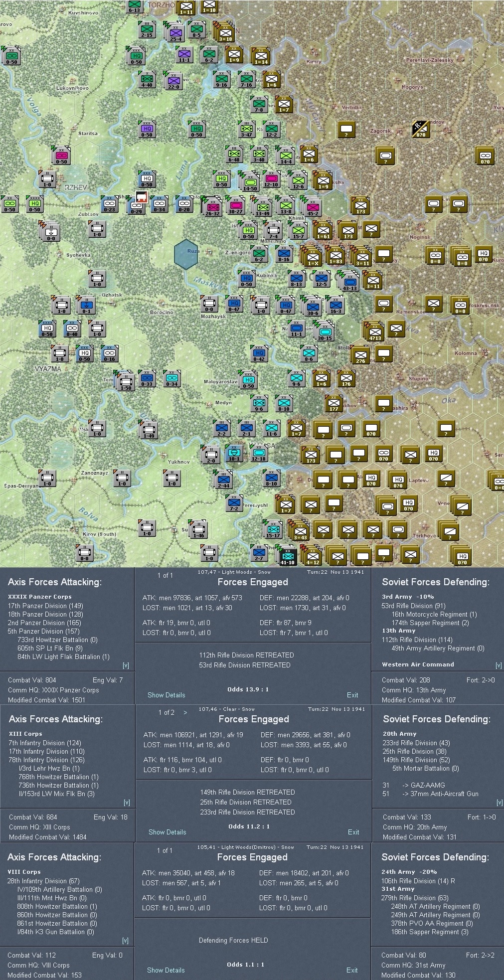This screenshot has height=980, width=504.
Task: Select the magenta 26-32 panzer counter
Action: click(213, 206)
